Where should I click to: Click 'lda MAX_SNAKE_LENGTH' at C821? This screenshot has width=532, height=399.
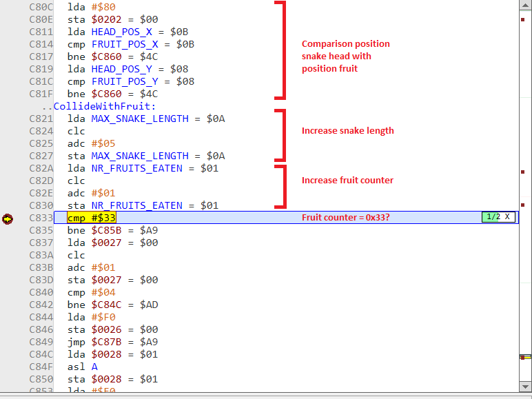coord(146,119)
